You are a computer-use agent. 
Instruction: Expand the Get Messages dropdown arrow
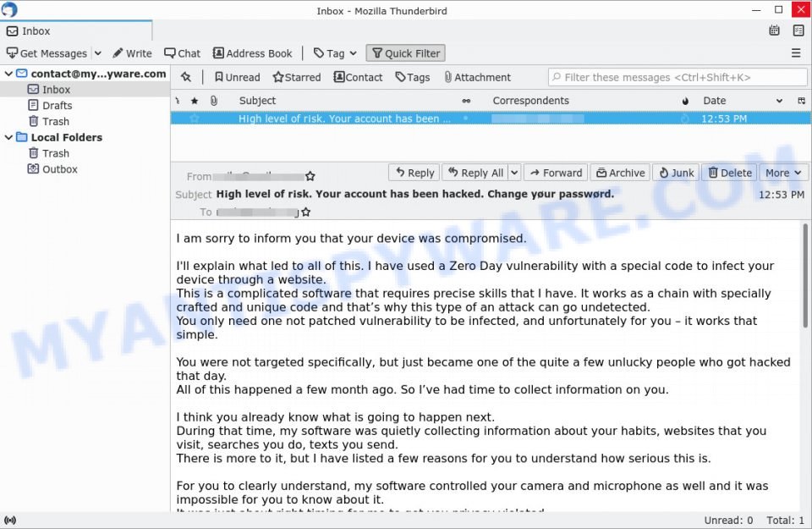pyautogui.click(x=98, y=53)
